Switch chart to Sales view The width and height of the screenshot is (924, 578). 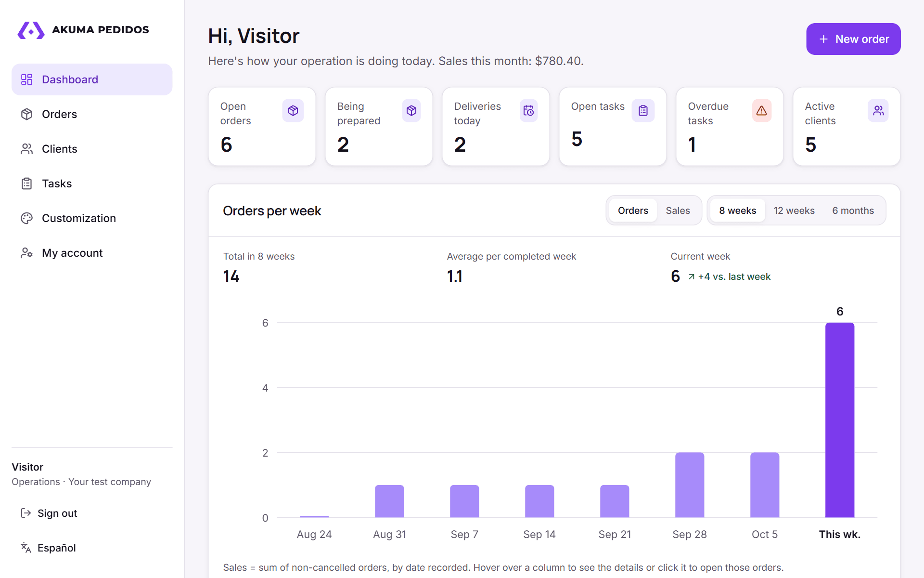coord(678,210)
